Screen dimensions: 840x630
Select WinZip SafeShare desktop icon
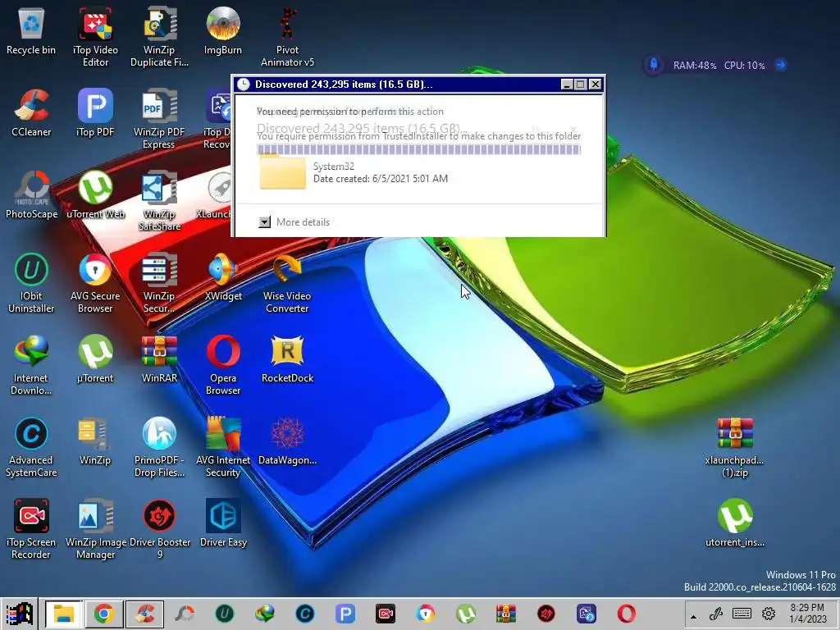[159, 200]
